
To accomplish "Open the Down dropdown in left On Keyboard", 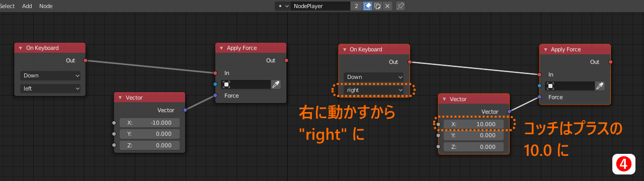I will point(50,75).
